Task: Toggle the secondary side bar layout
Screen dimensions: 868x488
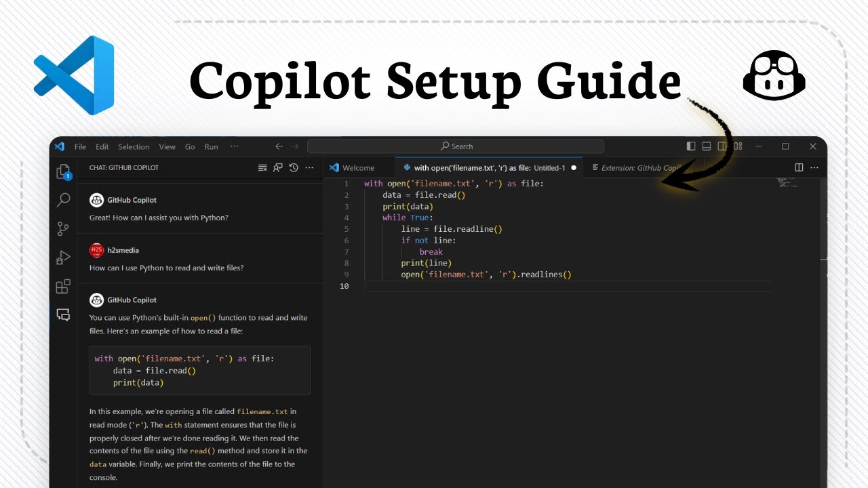Action: coord(722,146)
